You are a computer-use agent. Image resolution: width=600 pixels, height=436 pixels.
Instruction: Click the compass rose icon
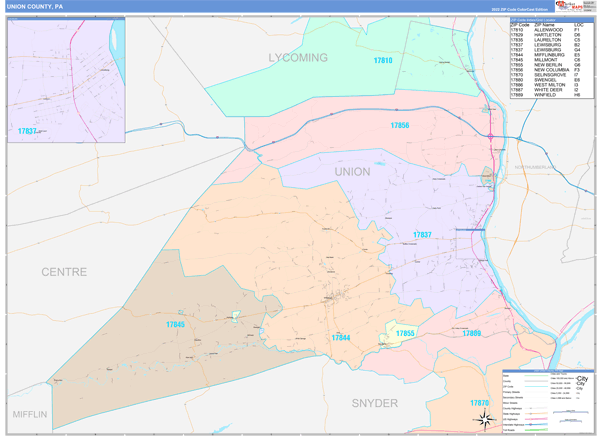(485, 419)
